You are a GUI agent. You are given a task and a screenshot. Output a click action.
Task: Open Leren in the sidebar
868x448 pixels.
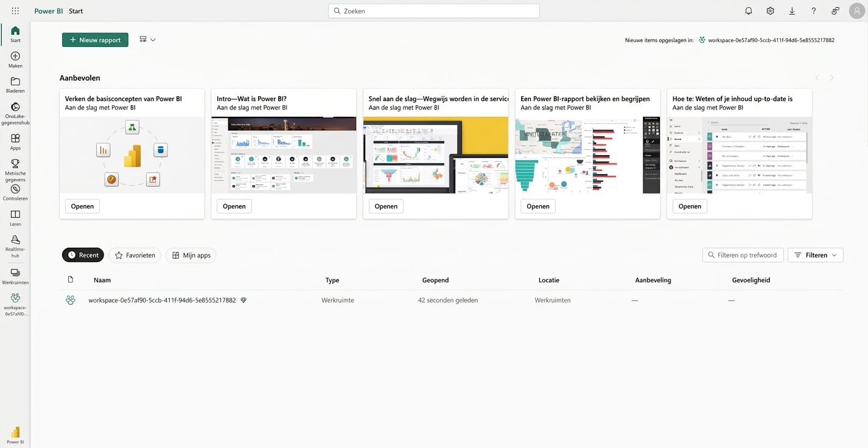tap(15, 218)
